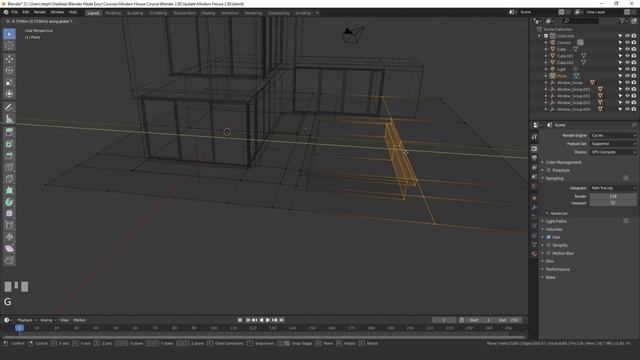Hide the Light object in viewport

(627, 69)
